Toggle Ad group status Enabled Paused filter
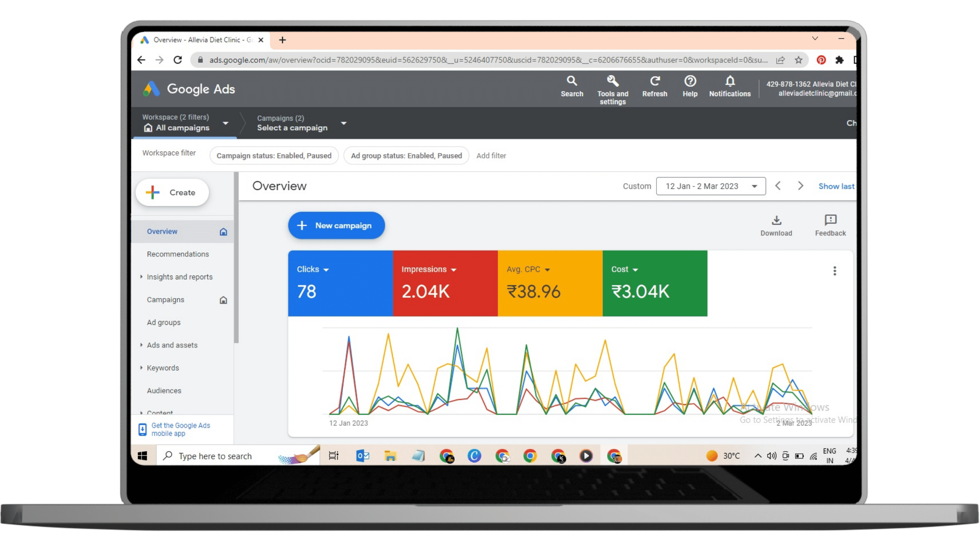980x551 pixels. 405,155
